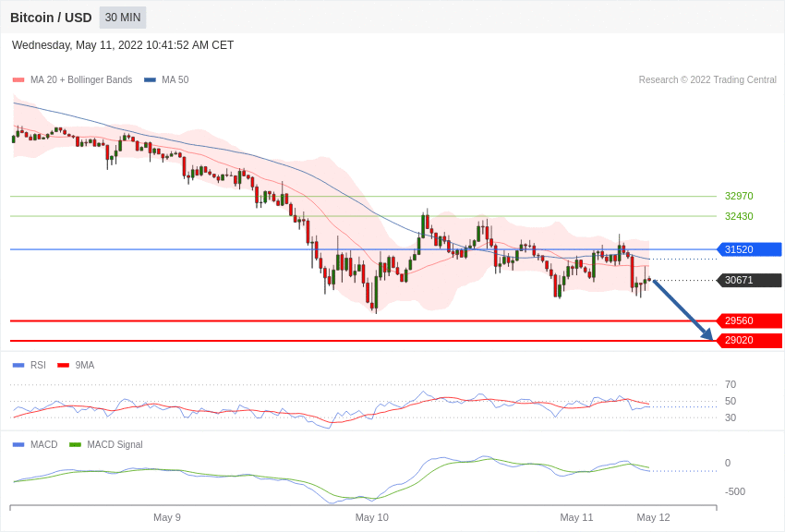The height and width of the screenshot is (532, 785).
Task: Click the RSI 50 level label
Action: (731, 401)
